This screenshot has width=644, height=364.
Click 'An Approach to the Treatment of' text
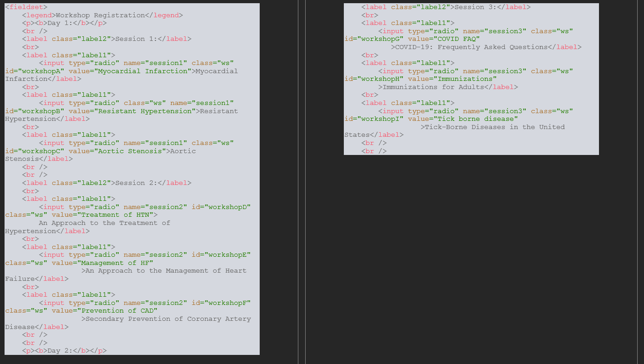pos(105,223)
